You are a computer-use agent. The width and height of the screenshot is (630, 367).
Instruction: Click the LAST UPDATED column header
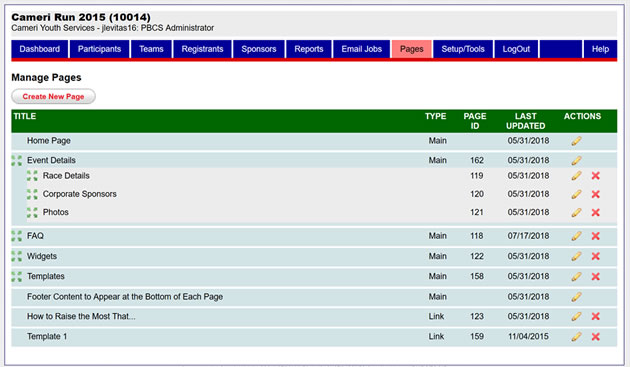point(526,121)
